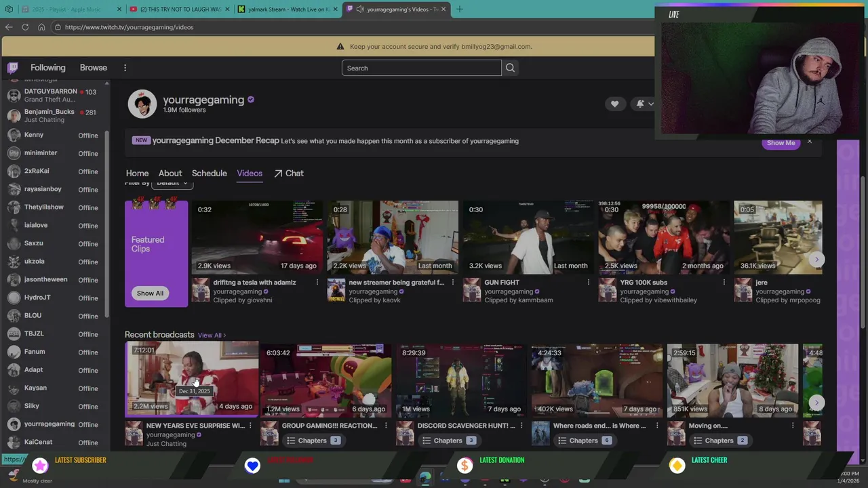Screen dimensions: 868x488
Task: Open the three-dot menu beside Browse
Action: point(125,68)
